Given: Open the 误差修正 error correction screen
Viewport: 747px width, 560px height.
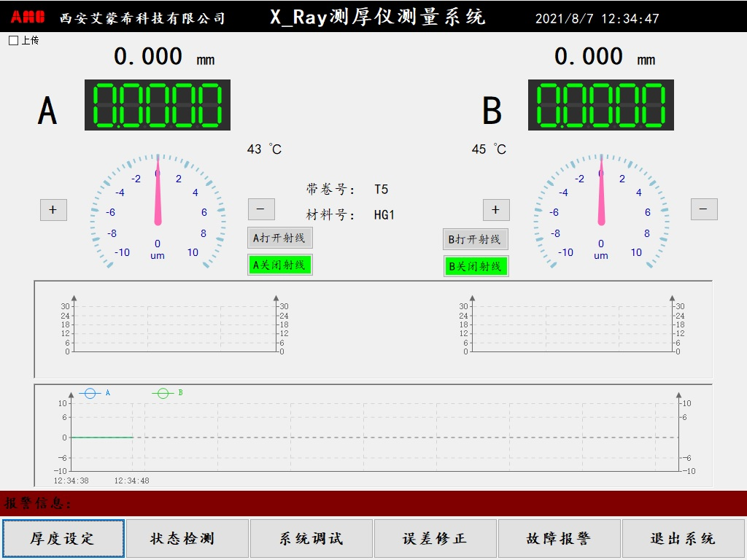Looking at the screenshot, I should [x=435, y=537].
